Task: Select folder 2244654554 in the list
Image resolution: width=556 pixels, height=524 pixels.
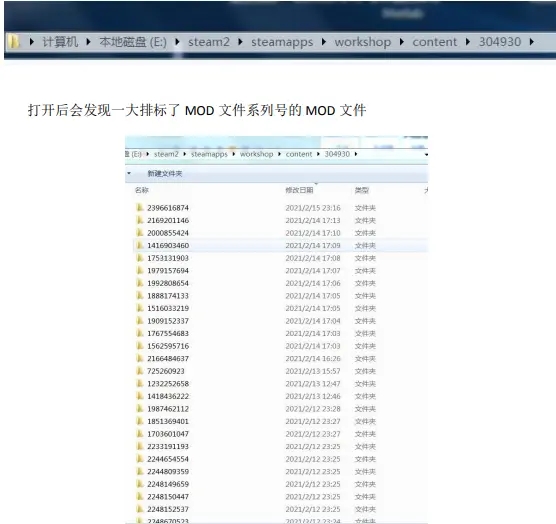Action: click(x=168, y=459)
